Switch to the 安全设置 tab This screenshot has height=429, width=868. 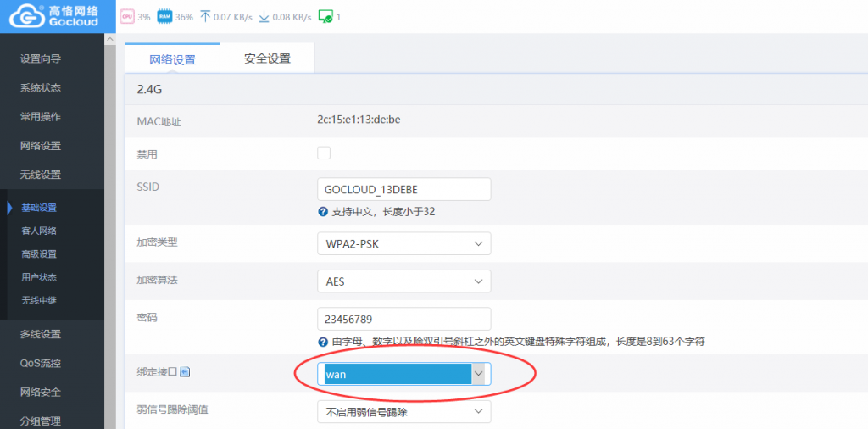(x=267, y=58)
